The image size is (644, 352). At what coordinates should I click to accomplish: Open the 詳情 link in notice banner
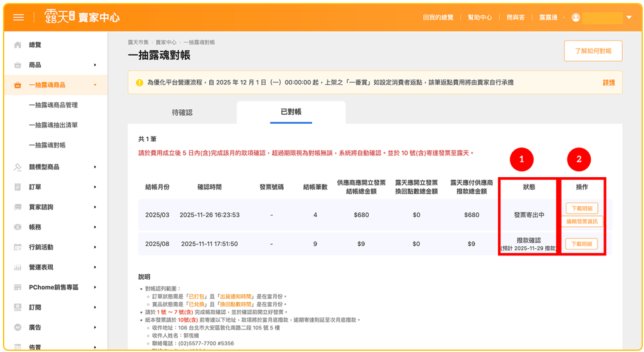point(608,83)
